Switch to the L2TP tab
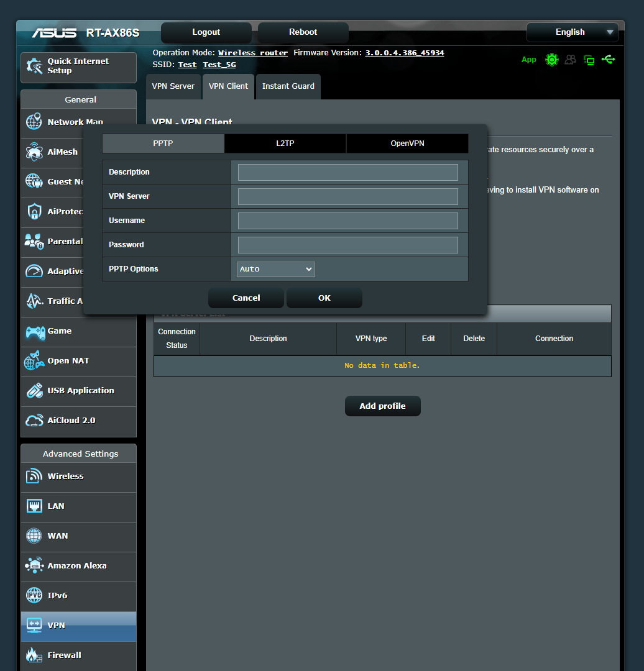The image size is (644, 671). [x=285, y=143]
